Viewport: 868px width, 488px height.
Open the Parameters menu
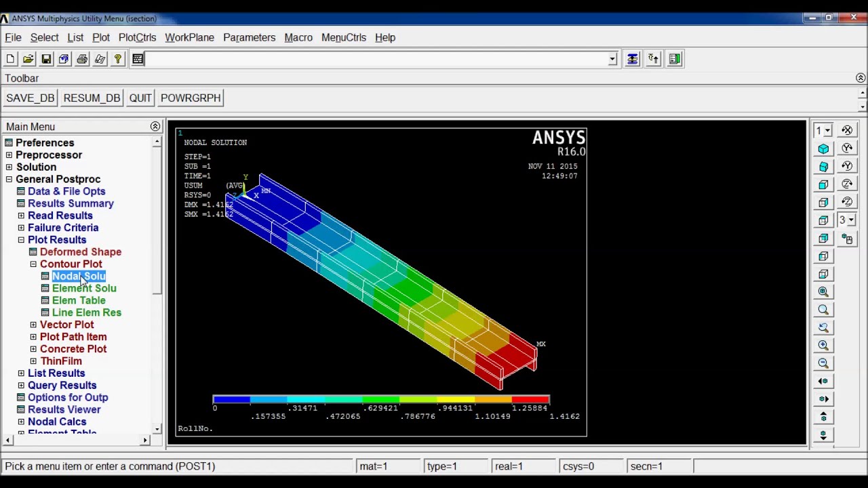[x=249, y=37]
